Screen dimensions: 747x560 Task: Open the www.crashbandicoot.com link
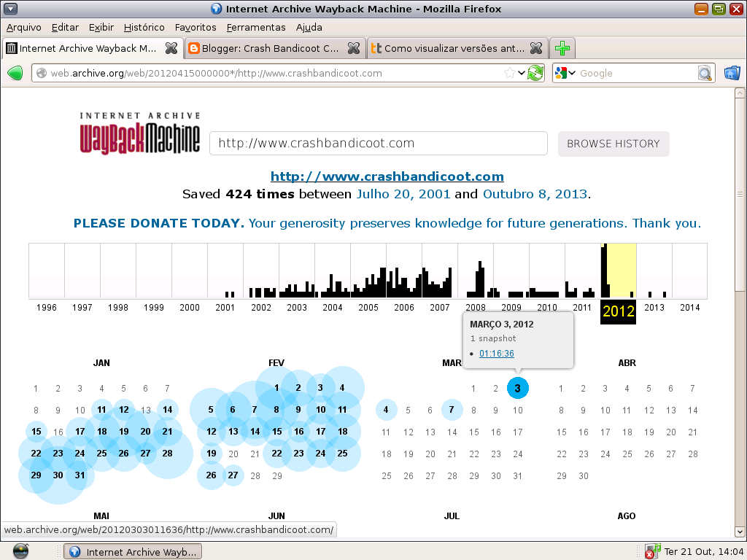(387, 176)
